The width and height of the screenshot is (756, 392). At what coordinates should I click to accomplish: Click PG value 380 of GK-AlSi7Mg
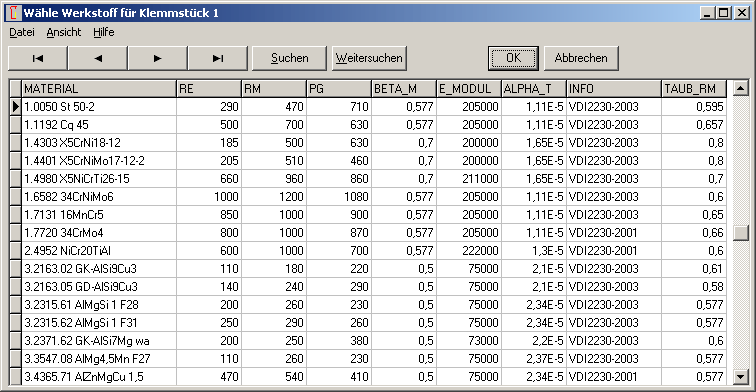coord(339,341)
